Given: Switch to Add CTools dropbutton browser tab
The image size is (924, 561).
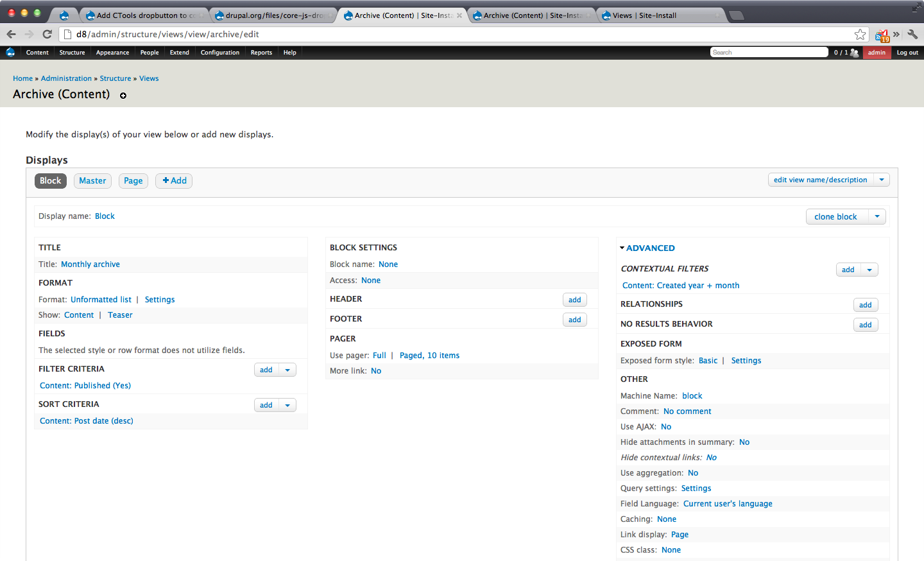Looking at the screenshot, I should [144, 15].
